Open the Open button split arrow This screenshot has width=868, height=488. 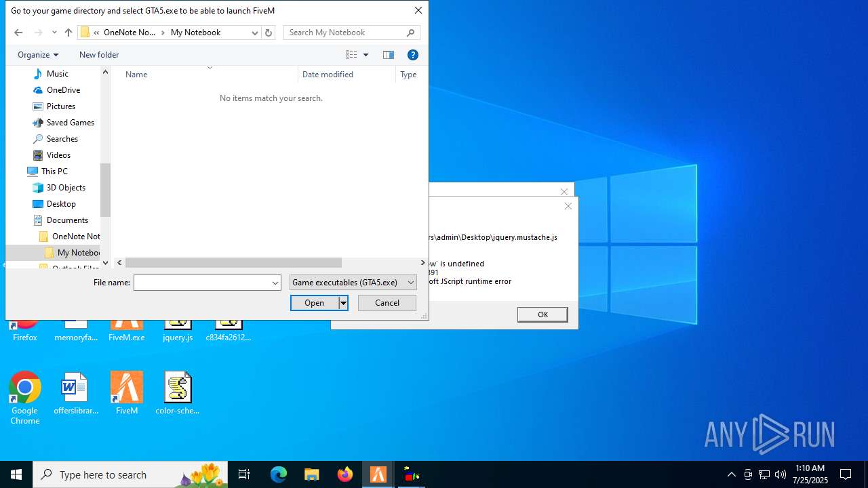(343, 303)
